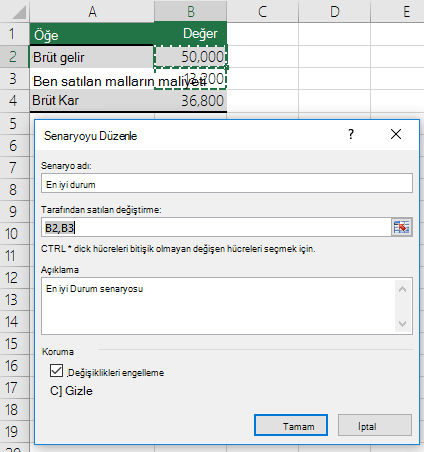
Task: Select row 4 header
Action: pyautogui.click(x=13, y=101)
